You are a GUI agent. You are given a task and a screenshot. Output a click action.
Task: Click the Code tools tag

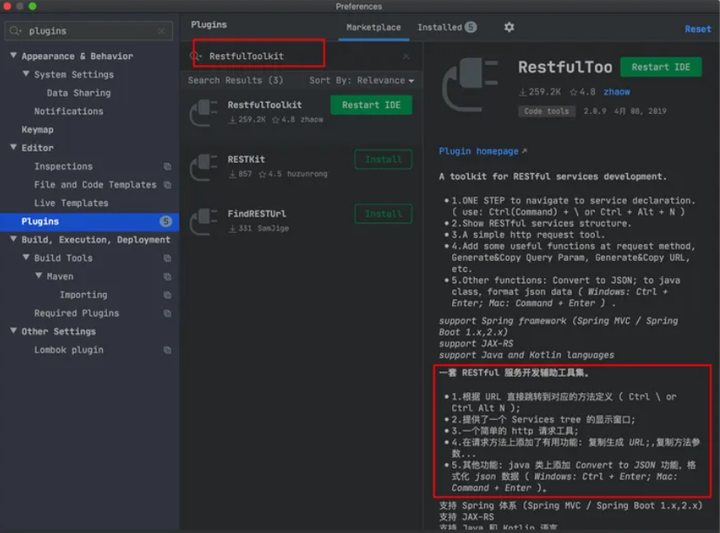pyautogui.click(x=546, y=111)
